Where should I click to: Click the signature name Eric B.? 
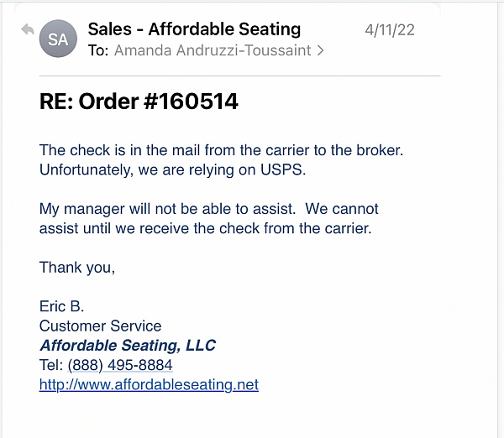pos(62,306)
